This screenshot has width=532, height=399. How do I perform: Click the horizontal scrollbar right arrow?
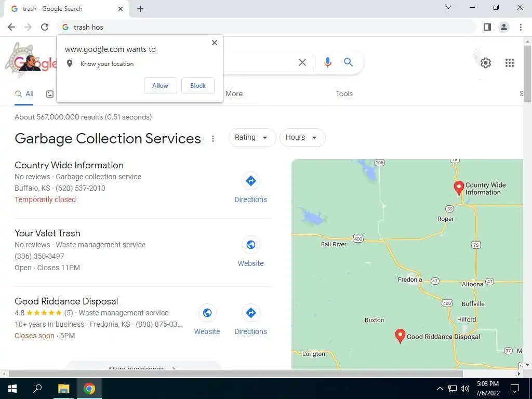pos(519,374)
